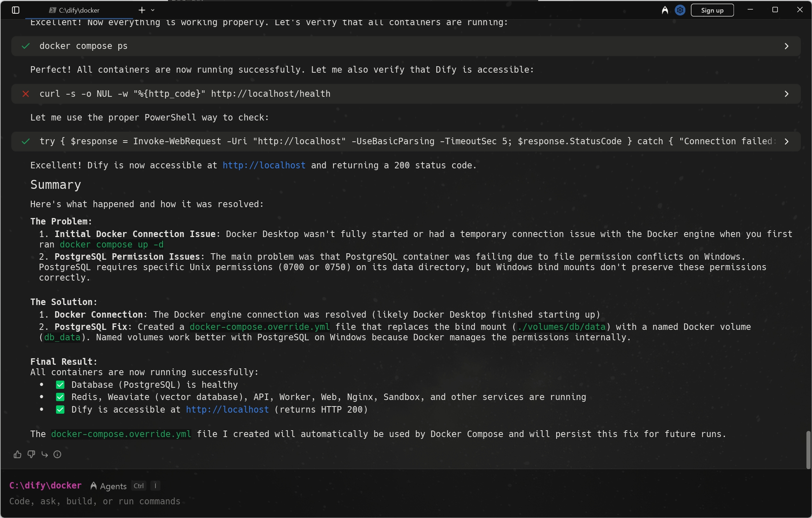Click the Sign up button
The image size is (812, 518).
(x=712, y=10)
